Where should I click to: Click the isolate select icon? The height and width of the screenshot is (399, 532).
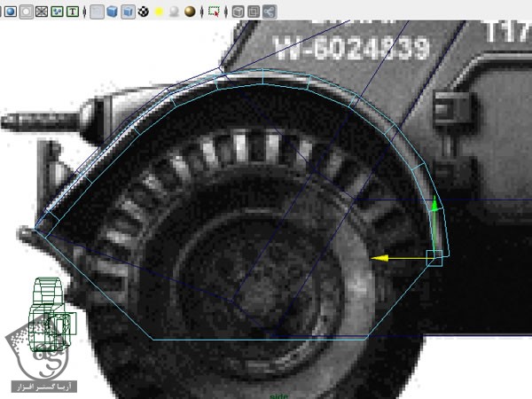click(214, 12)
